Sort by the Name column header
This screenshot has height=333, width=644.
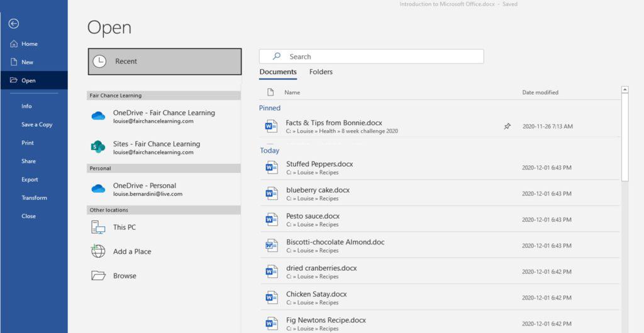pos(292,92)
